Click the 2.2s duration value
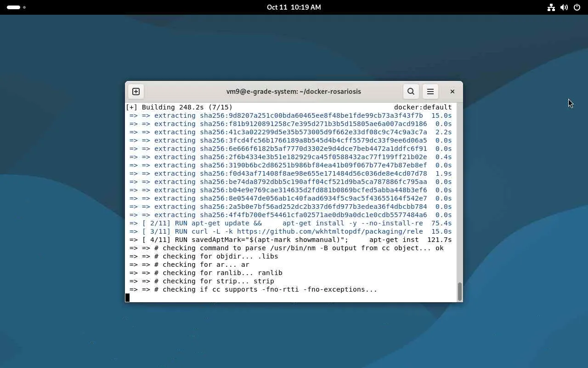 (x=443, y=132)
